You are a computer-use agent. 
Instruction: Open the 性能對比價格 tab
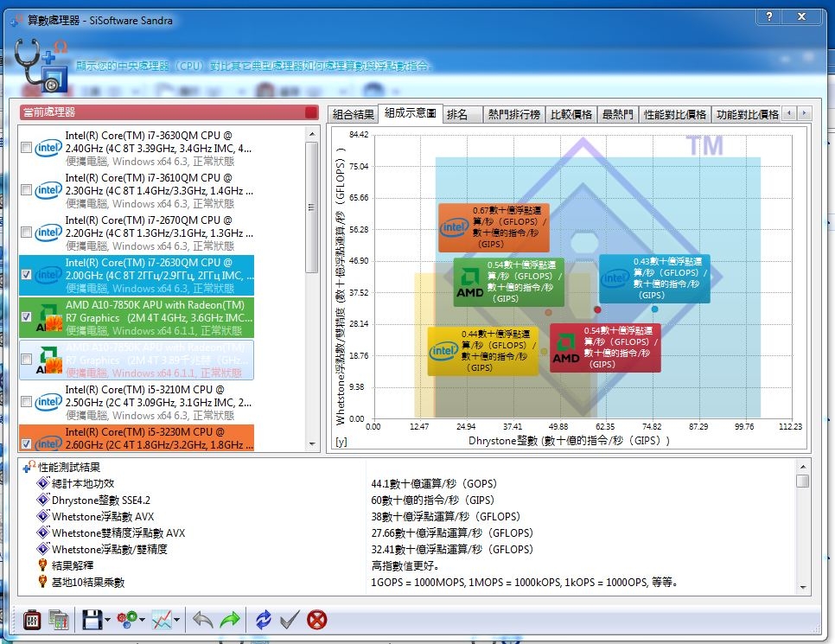pyautogui.click(x=675, y=114)
